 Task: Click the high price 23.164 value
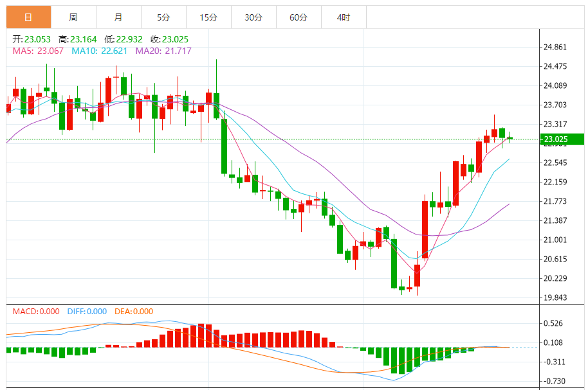point(83,39)
